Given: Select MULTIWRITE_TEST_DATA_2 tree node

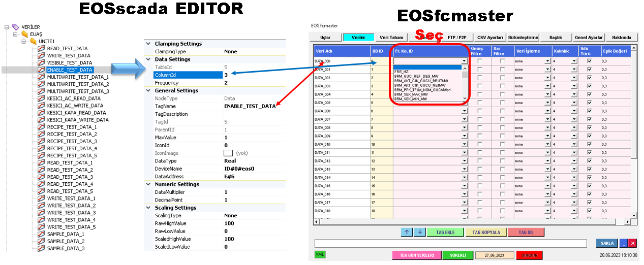Looking at the screenshot, I should click(x=78, y=84).
